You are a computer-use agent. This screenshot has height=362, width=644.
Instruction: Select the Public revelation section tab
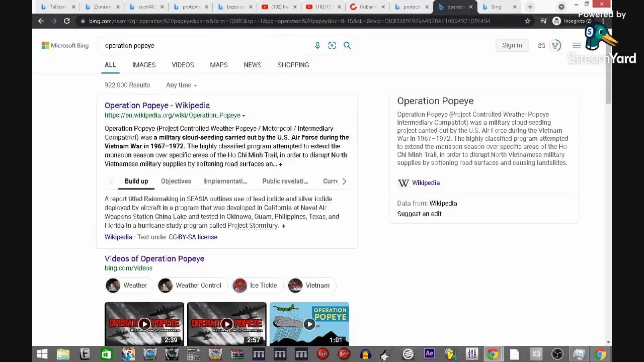[285, 182]
